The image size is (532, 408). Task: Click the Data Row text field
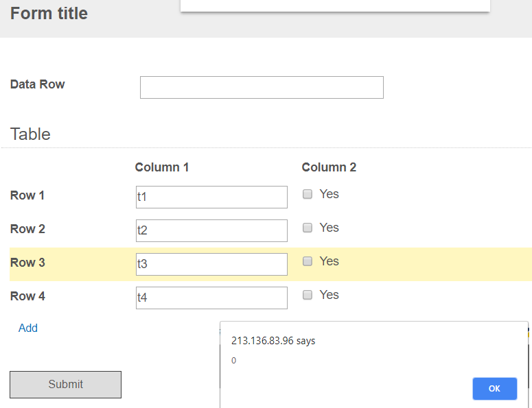(262, 88)
